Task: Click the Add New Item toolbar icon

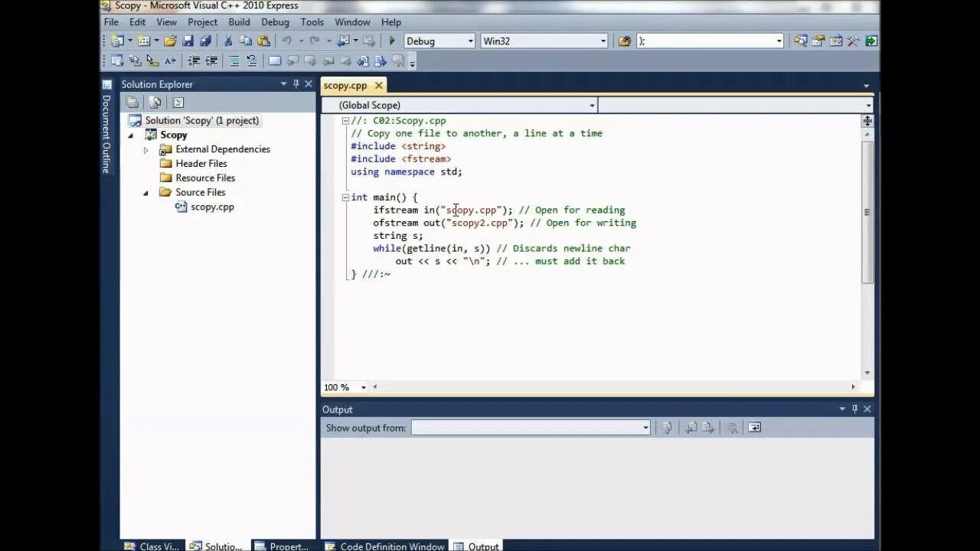Action: [x=144, y=41]
